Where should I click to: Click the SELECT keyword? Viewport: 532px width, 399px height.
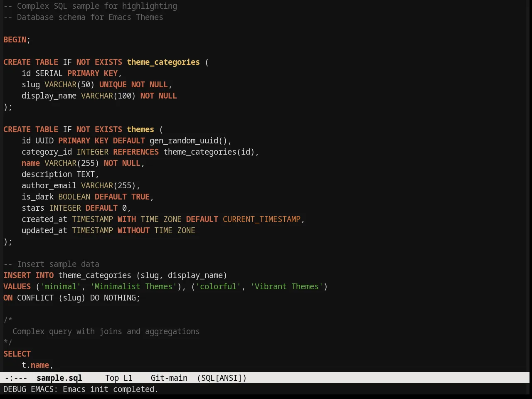pos(17,354)
